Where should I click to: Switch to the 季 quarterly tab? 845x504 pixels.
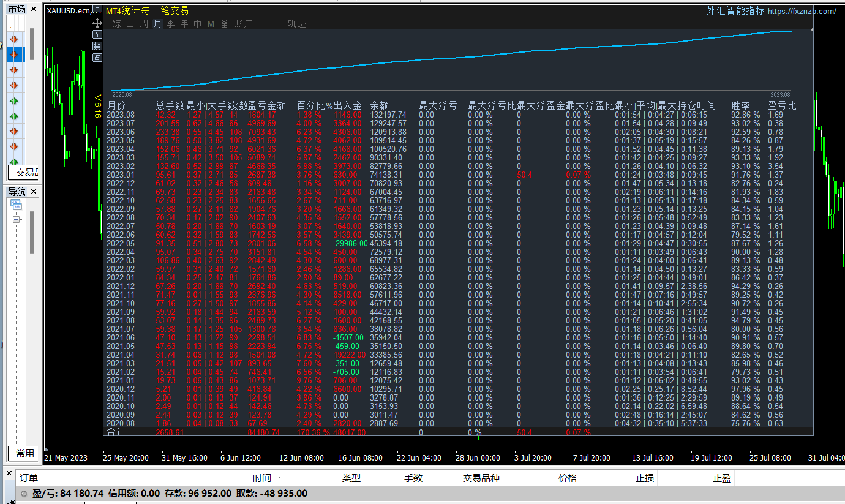[x=171, y=24]
